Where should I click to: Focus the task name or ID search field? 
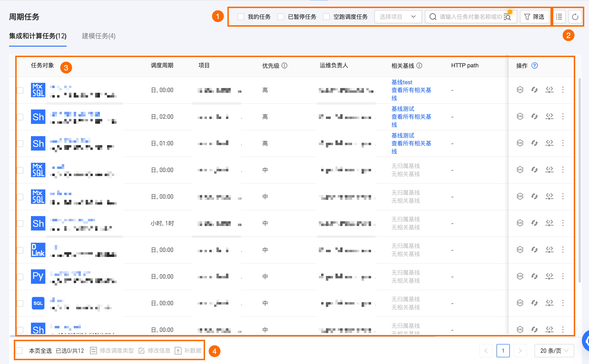[469, 17]
